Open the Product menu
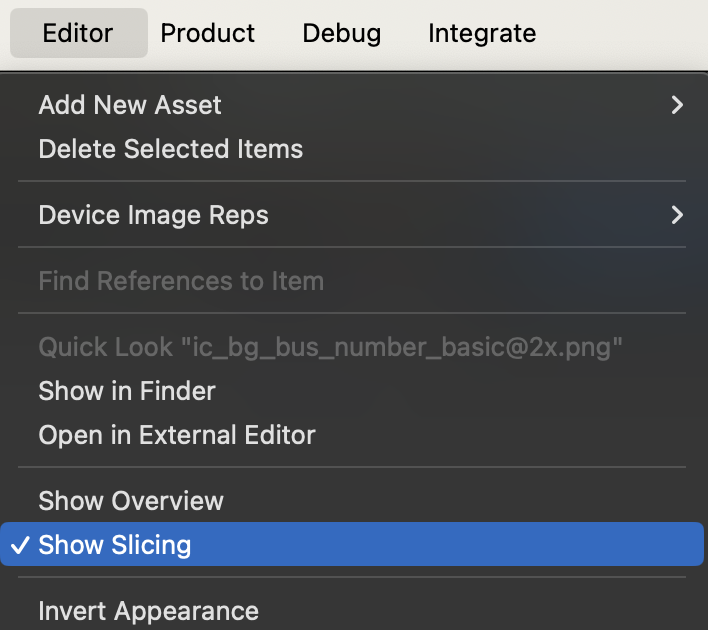This screenshot has height=630, width=708. click(208, 33)
